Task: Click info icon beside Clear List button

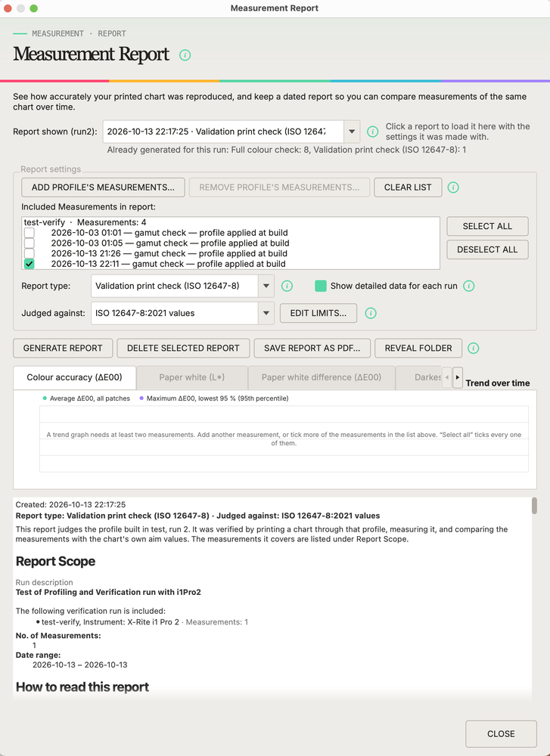Action: click(x=453, y=187)
